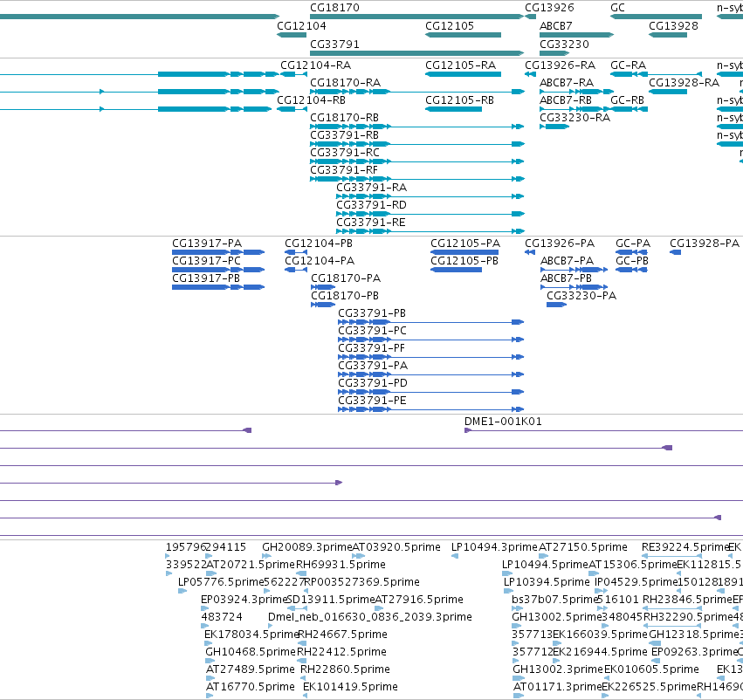Viewport: 743px width, 700px height.
Task: Select EST EK101419.5prime label
Action: [x=350, y=687]
